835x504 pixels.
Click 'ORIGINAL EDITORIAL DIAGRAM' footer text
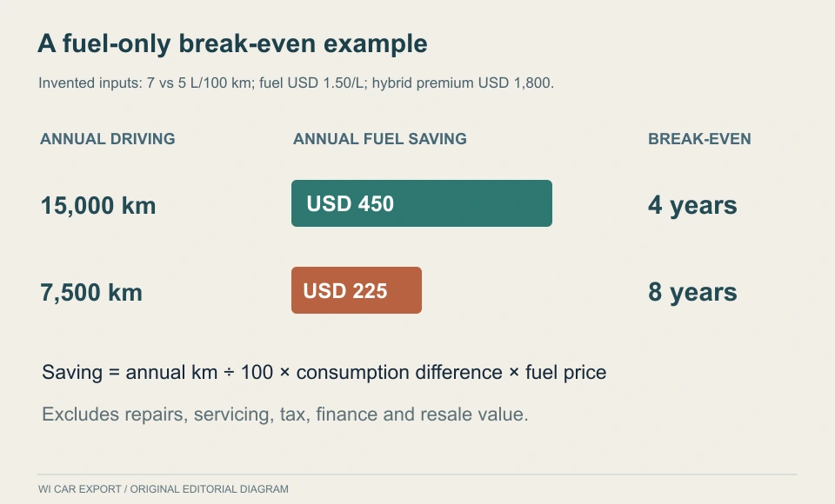[210, 489]
